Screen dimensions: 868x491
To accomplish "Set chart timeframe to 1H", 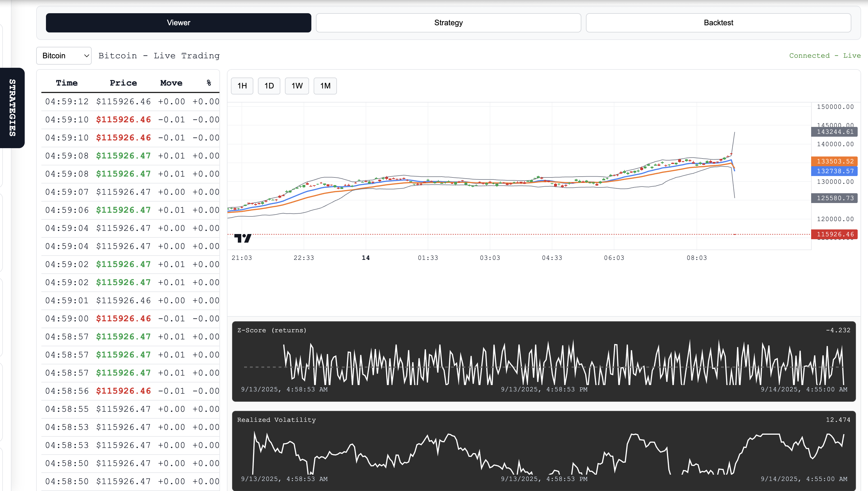I will pos(242,86).
